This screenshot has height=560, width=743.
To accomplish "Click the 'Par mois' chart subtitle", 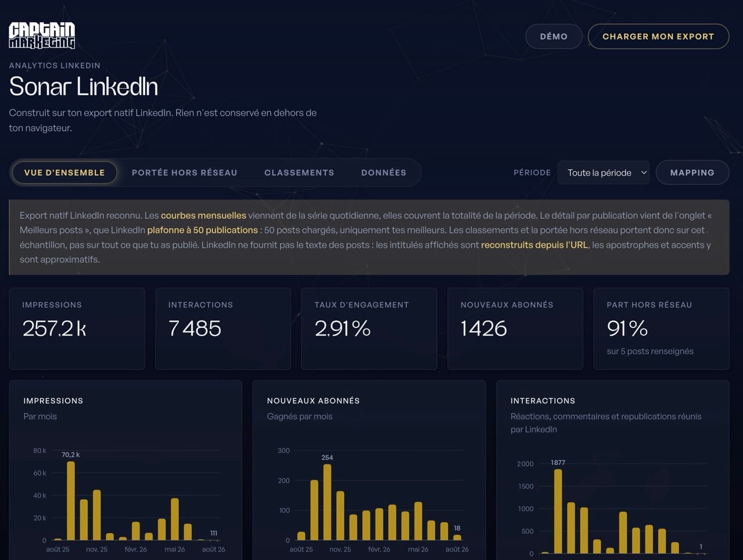I will pyautogui.click(x=40, y=416).
